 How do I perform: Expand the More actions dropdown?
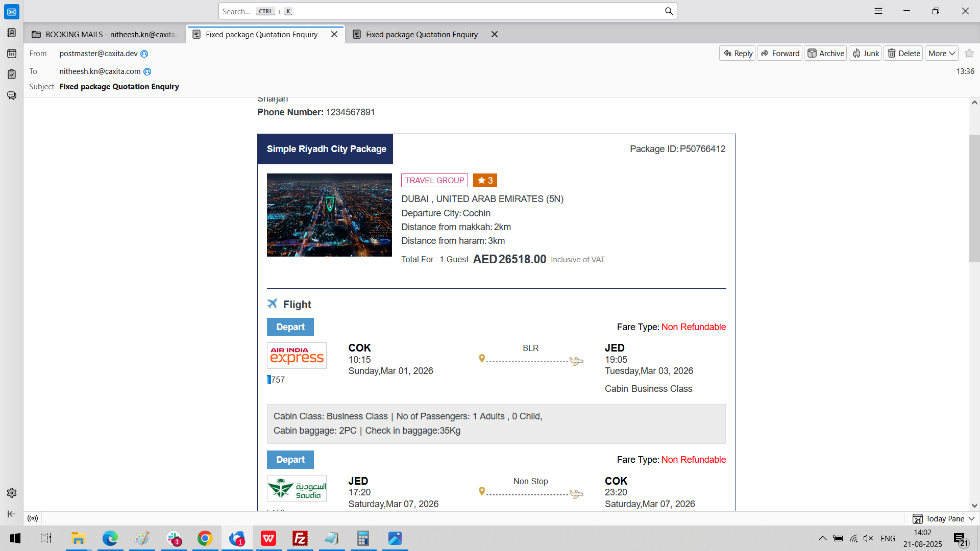pyautogui.click(x=941, y=53)
